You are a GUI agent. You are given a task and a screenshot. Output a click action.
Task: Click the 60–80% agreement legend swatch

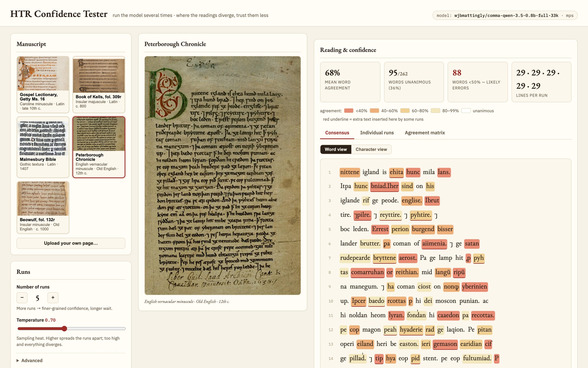(405, 111)
